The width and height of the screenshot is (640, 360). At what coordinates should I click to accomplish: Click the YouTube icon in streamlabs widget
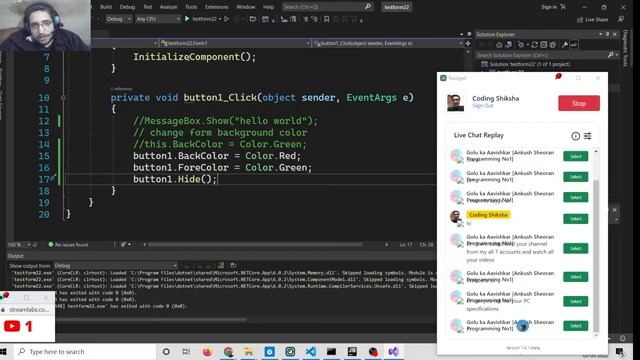click(12, 326)
